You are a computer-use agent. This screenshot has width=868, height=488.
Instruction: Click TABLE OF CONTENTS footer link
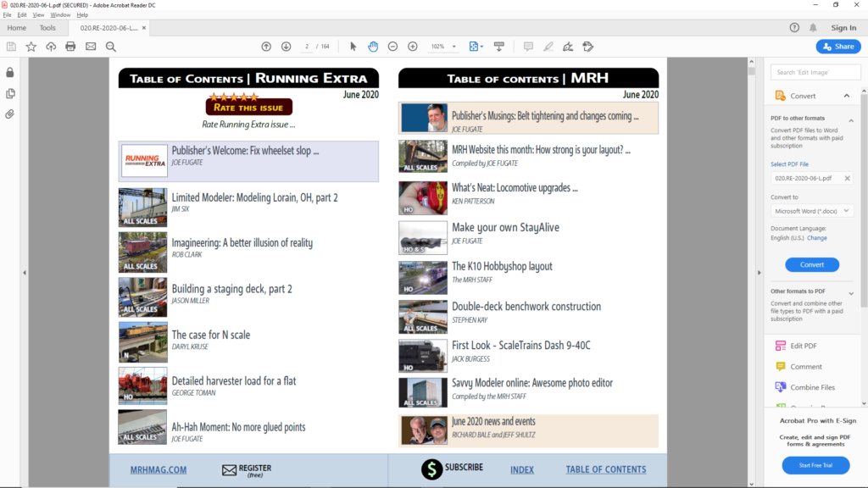pyautogui.click(x=605, y=469)
